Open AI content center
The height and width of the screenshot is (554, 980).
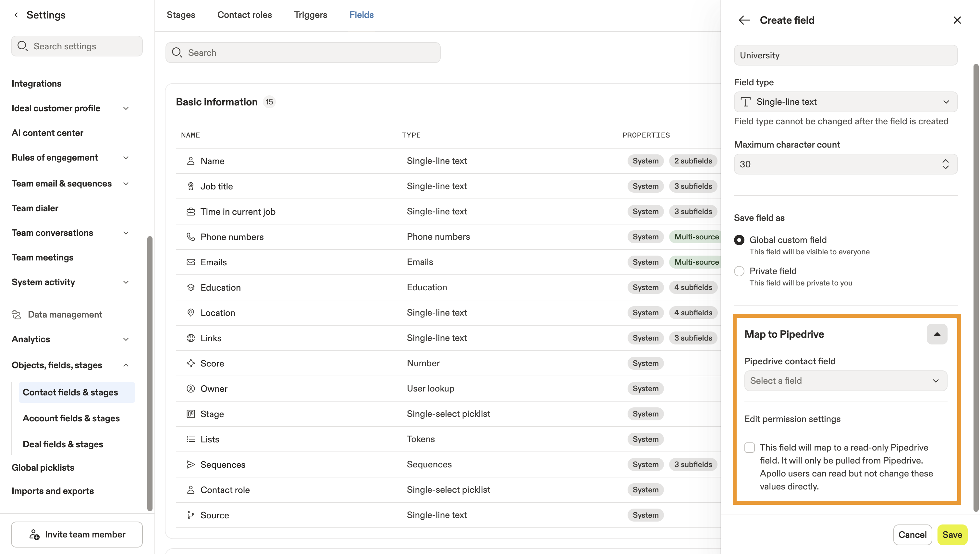47,133
